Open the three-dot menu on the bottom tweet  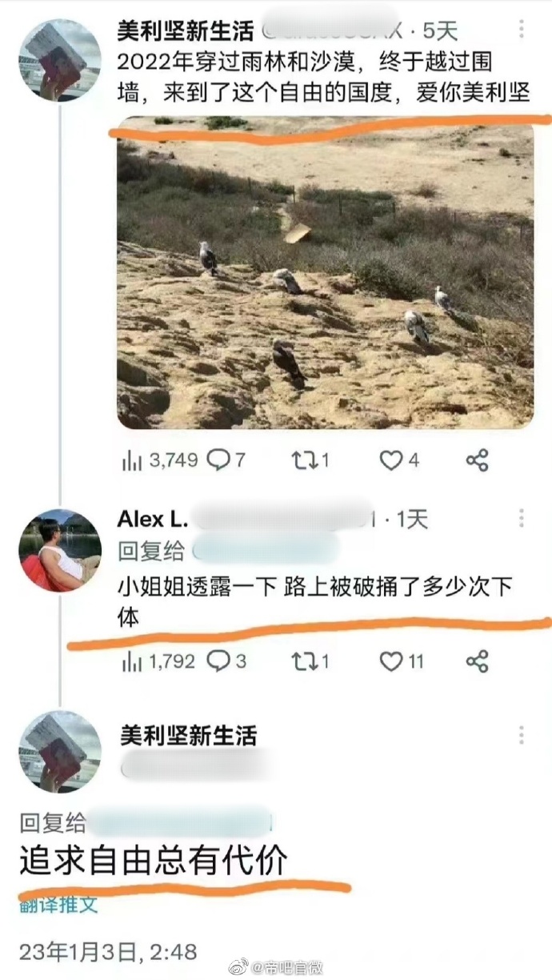pos(522,736)
